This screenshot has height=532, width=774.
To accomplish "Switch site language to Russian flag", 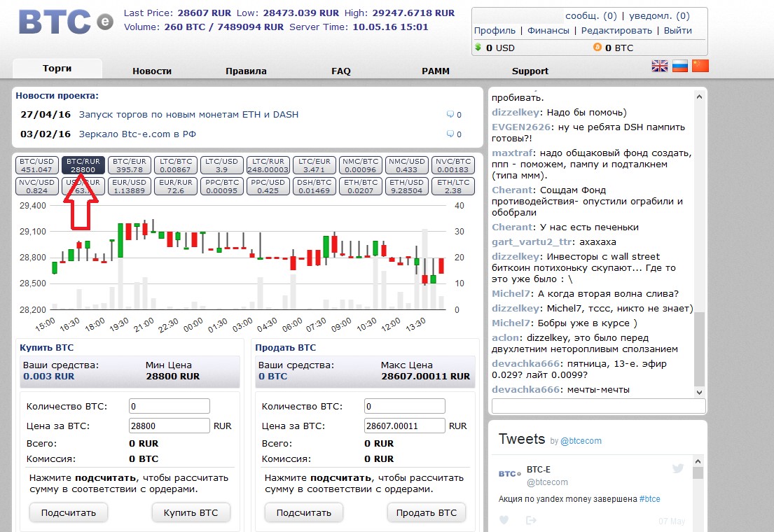I will [679, 66].
